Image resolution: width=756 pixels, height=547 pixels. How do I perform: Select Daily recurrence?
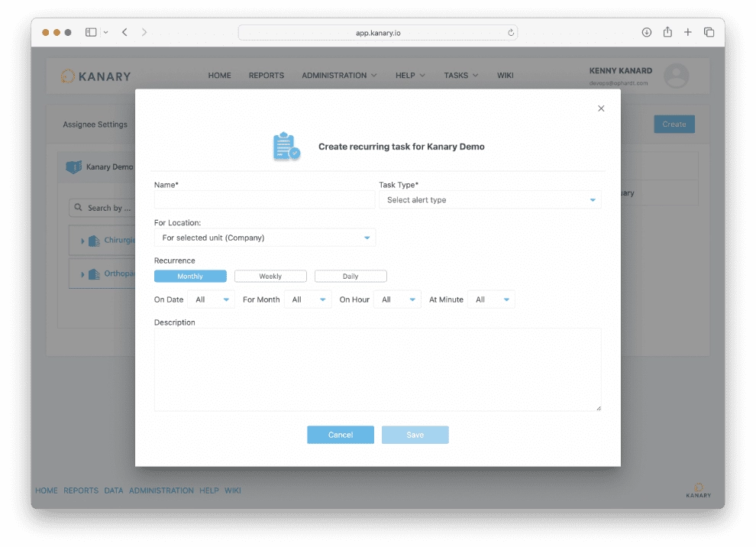click(351, 276)
